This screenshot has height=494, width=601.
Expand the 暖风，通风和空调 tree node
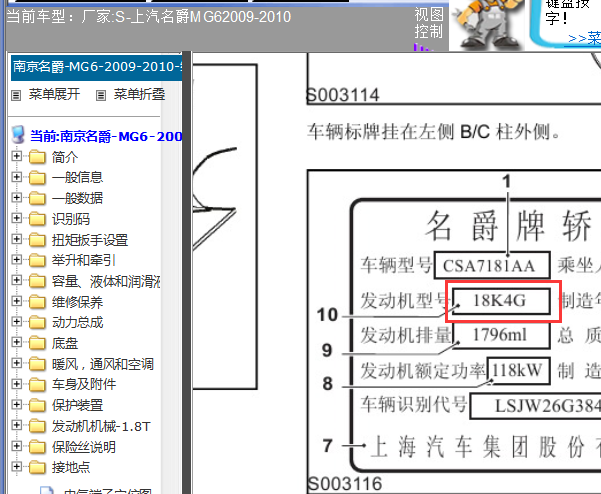tap(16, 363)
